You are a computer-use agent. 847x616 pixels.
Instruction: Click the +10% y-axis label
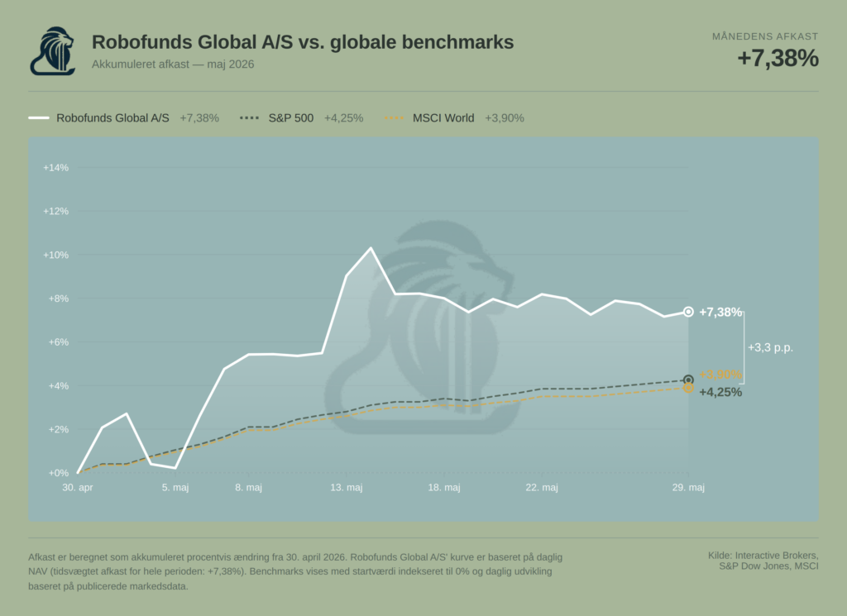click(56, 255)
